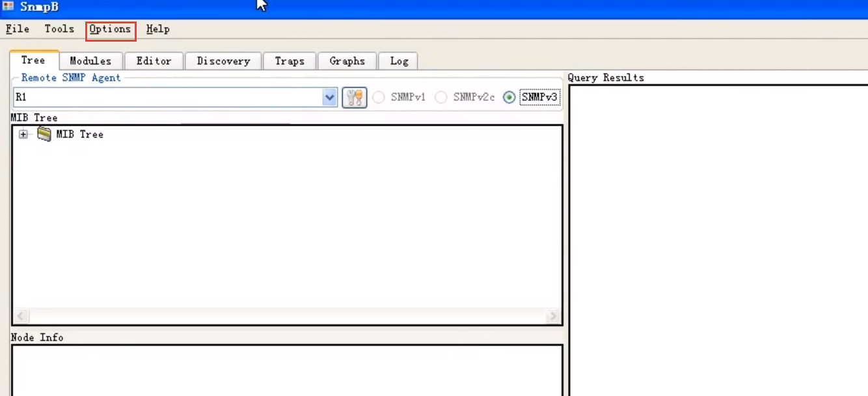Switch to the Discovery tab
The height and width of the screenshot is (396, 868).
click(223, 61)
